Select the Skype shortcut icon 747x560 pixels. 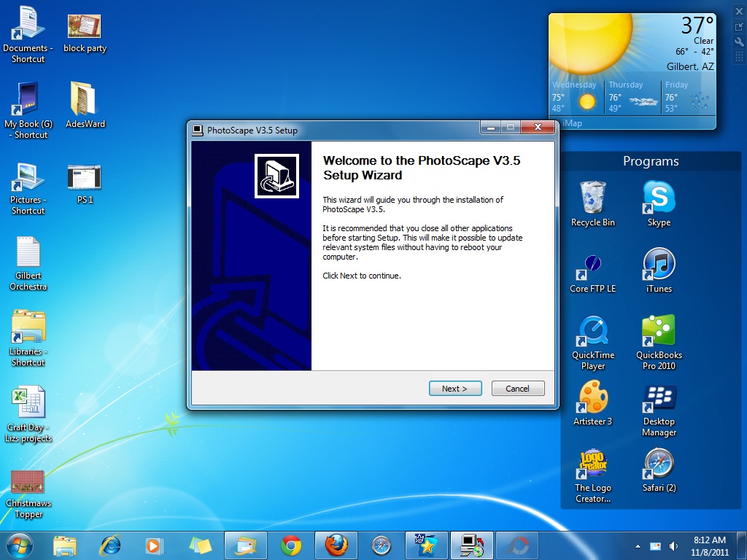(x=659, y=204)
